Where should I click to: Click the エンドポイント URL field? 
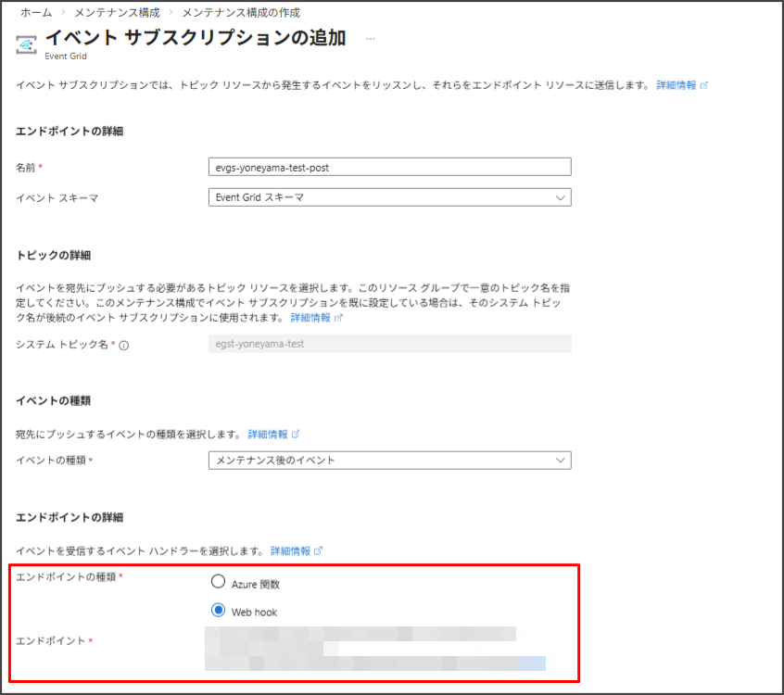[x=374, y=648]
